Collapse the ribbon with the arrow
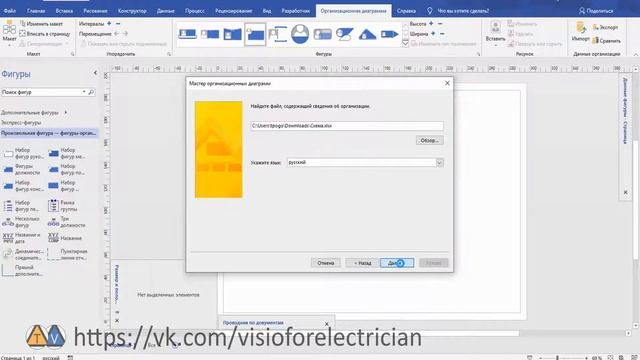 coord(636,54)
